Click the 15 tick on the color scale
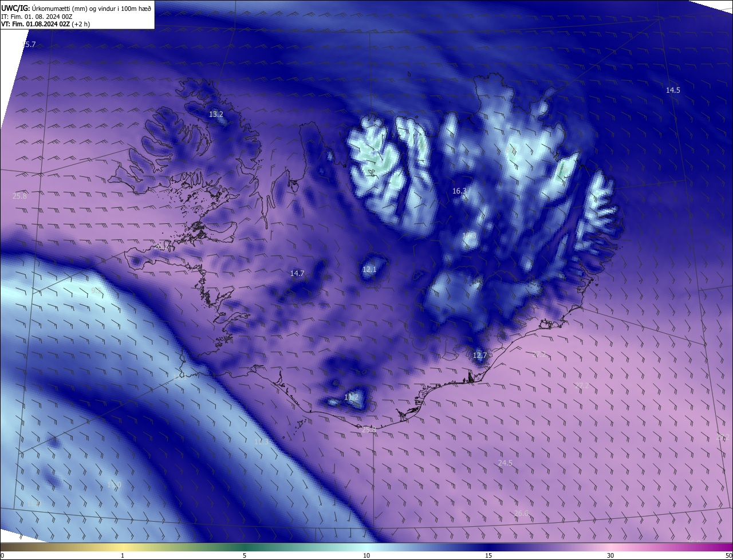This screenshot has height=560, width=733. [x=488, y=556]
